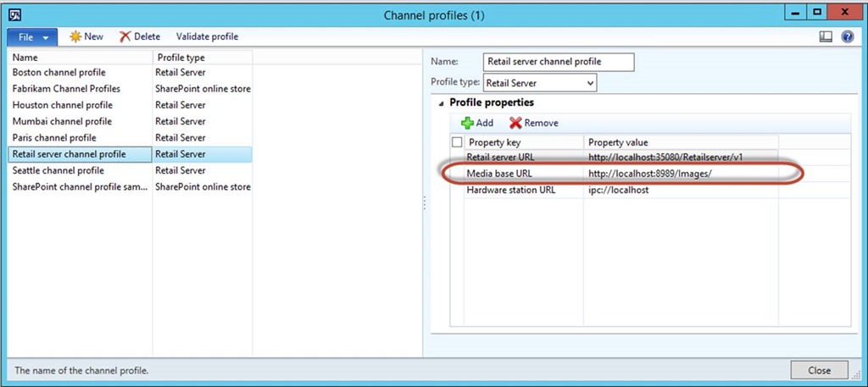Select the Fabrikam Channel Profiles row
868x387 pixels.
tap(66, 89)
